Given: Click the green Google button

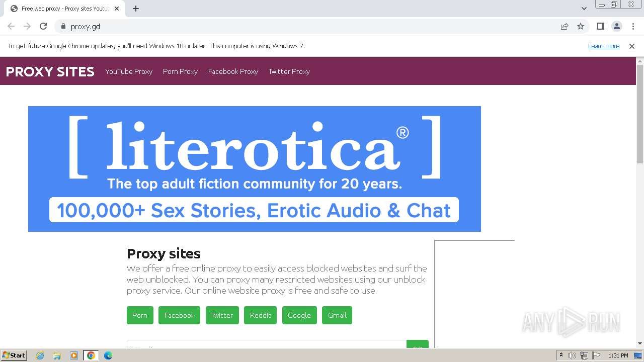Looking at the screenshot, I should pos(299,315).
